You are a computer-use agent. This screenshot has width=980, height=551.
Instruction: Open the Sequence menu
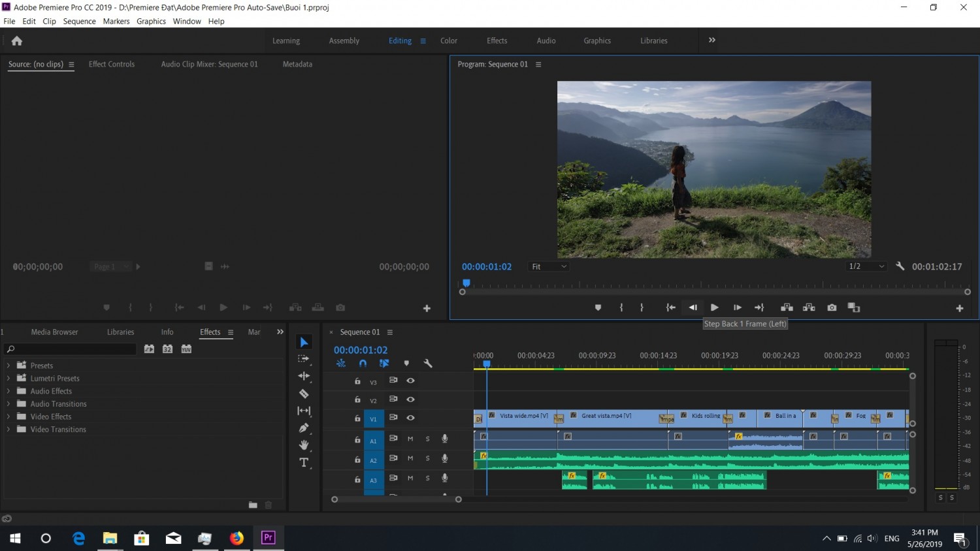[79, 22]
